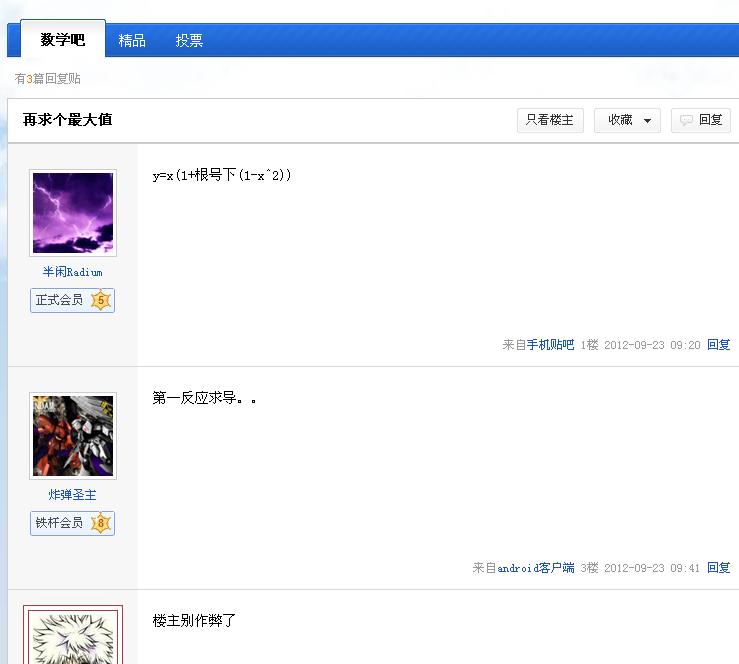Open the 投票 tab

(189, 41)
